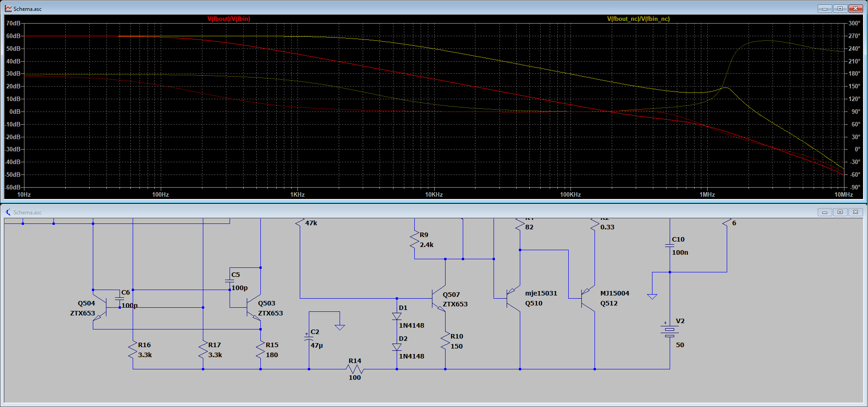Click the schematic window's Schema.asc title icon

[x=8, y=212]
